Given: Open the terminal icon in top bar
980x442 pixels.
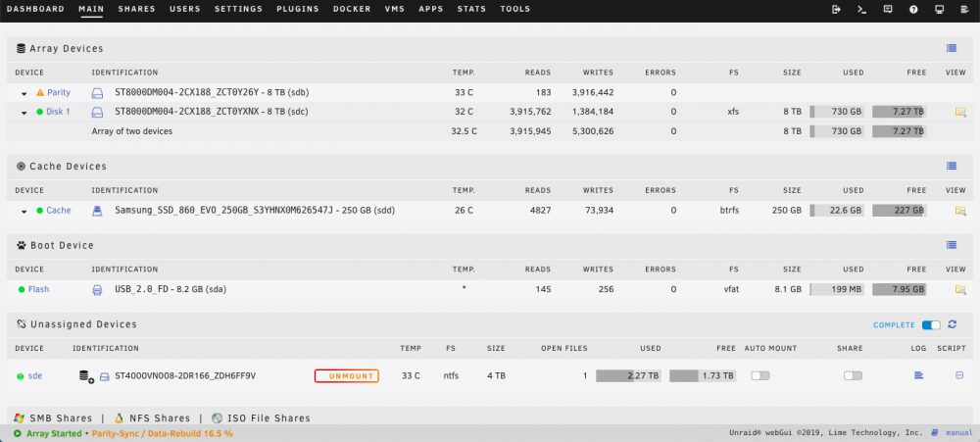Looking at the screenshot, I should coord(861,10).
